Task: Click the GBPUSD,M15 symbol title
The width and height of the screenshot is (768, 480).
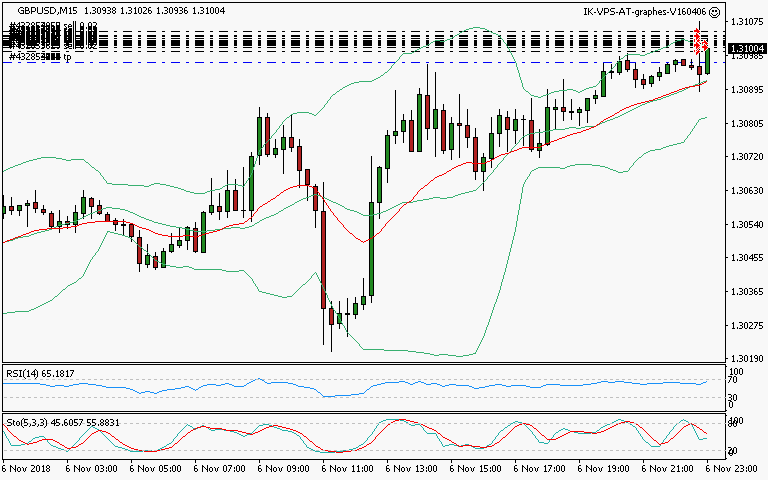Action: pyautogui.click(x=48, y=13)
